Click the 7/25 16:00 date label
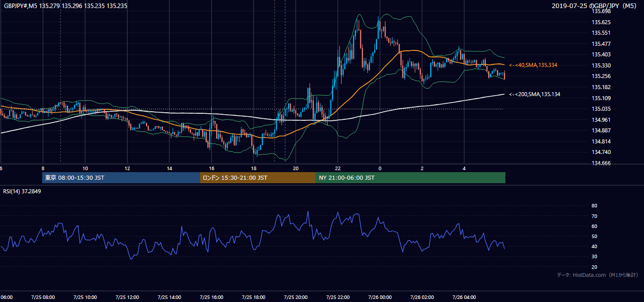The height and width of the screenshot is (302, 644). (211, 297)
